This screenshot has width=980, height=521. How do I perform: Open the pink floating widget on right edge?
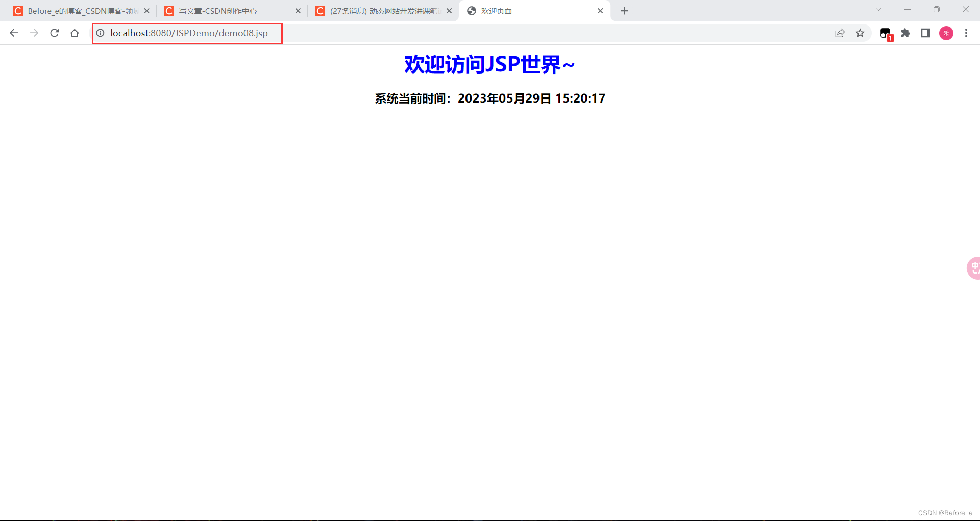pos(973,267)
